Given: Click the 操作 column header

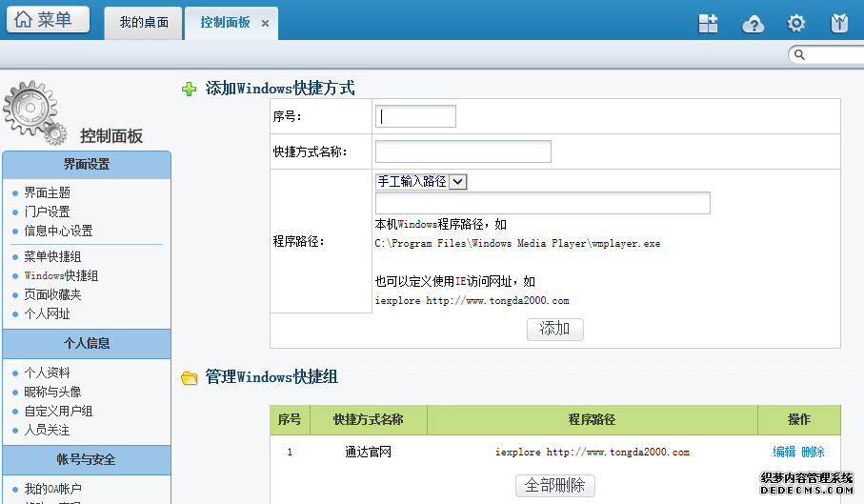Looking at the screenshot, I should [799, 420].
